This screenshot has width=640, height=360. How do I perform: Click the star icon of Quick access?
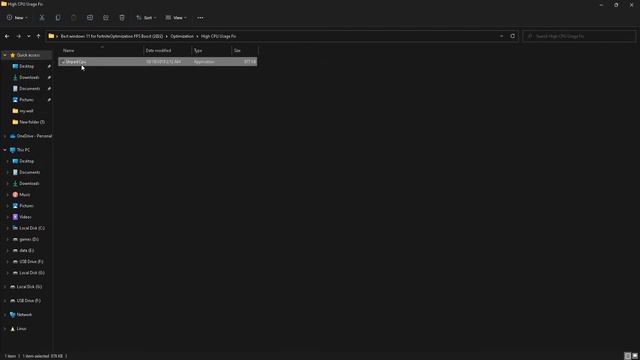point(12,55)
